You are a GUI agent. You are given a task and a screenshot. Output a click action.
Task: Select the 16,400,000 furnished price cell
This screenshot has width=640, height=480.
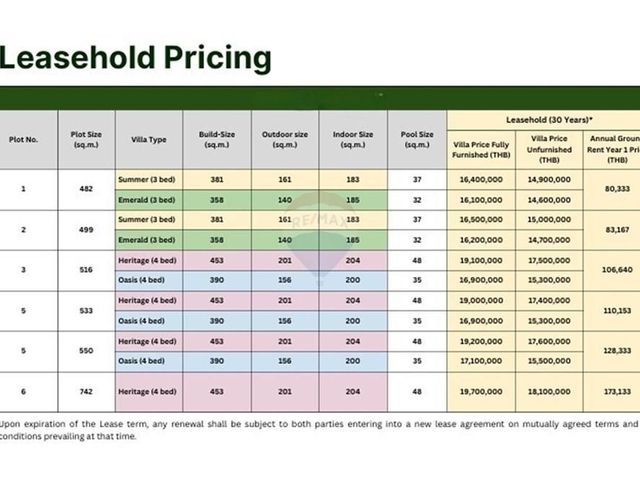481,180
